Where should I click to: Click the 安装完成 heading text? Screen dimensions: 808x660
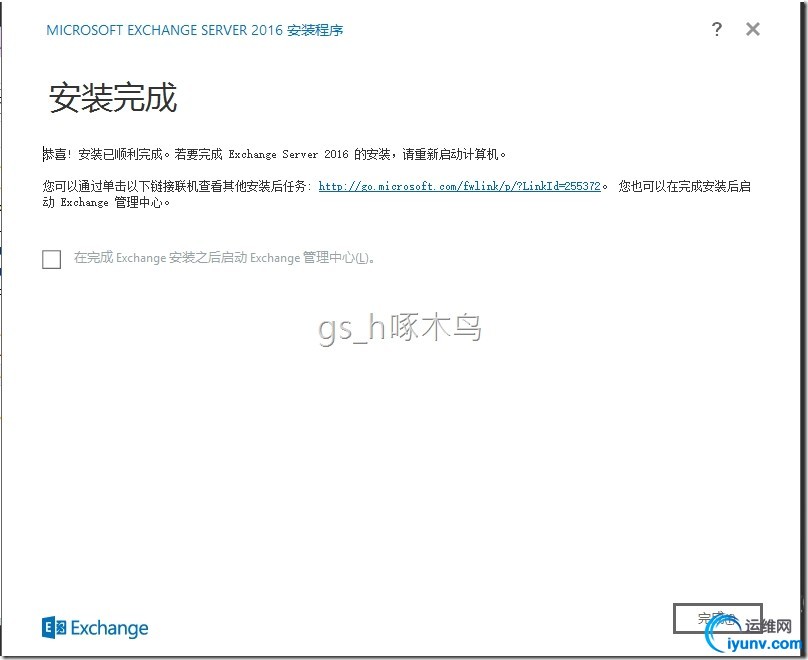pos(113,97)
